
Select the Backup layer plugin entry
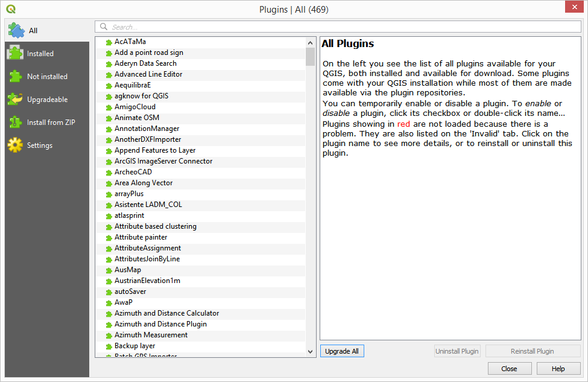point(134,346)
